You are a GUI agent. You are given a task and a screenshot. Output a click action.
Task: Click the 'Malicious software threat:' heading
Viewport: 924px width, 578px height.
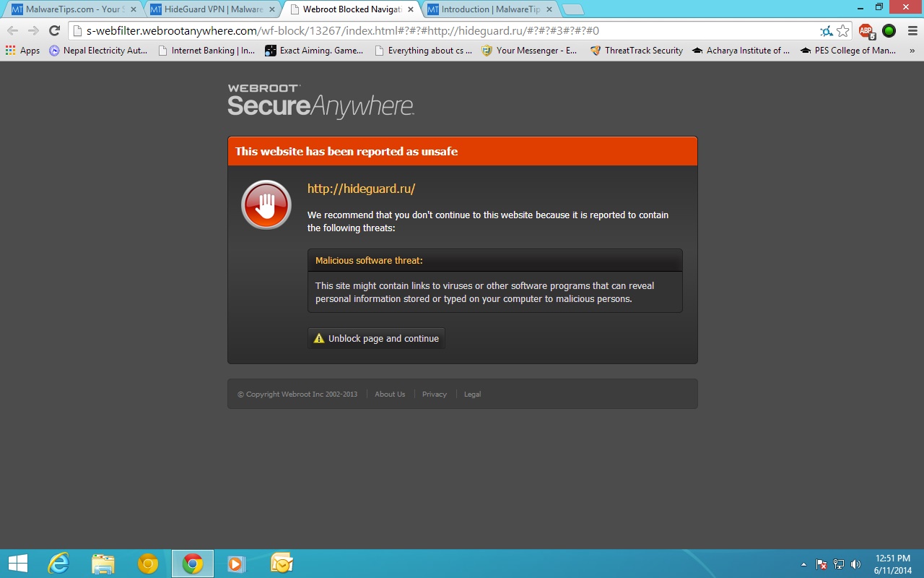tap(369, 260)
